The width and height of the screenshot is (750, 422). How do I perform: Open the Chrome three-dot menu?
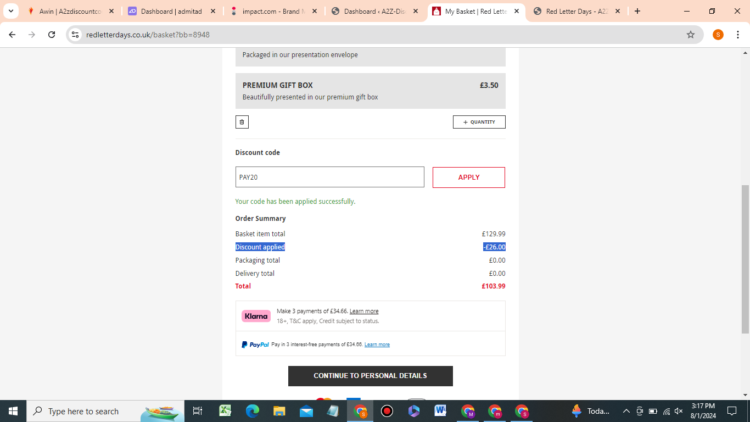pos(738,34)
